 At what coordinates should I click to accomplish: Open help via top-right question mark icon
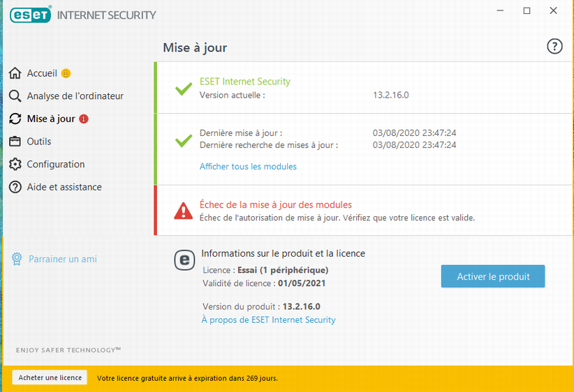554,47
